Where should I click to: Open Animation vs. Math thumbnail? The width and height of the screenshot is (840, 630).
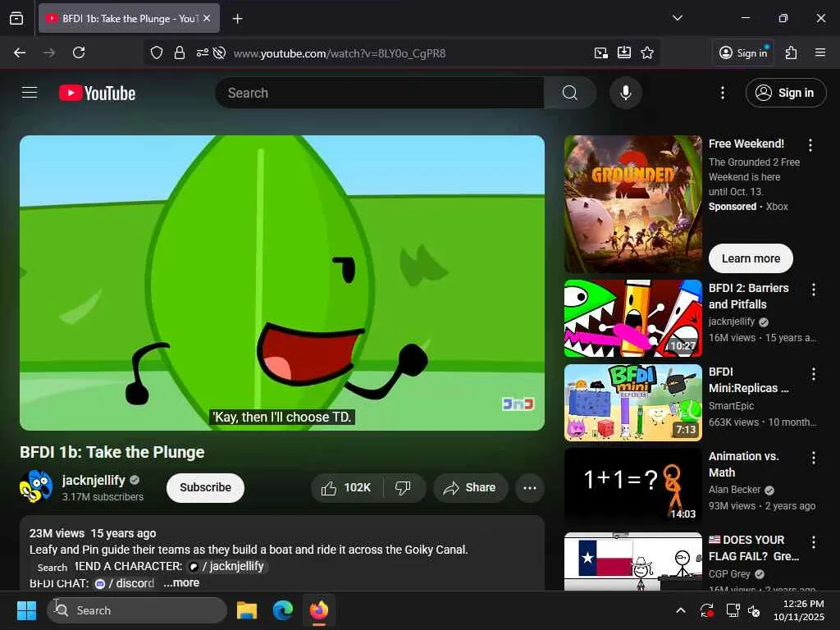point(632,486)
